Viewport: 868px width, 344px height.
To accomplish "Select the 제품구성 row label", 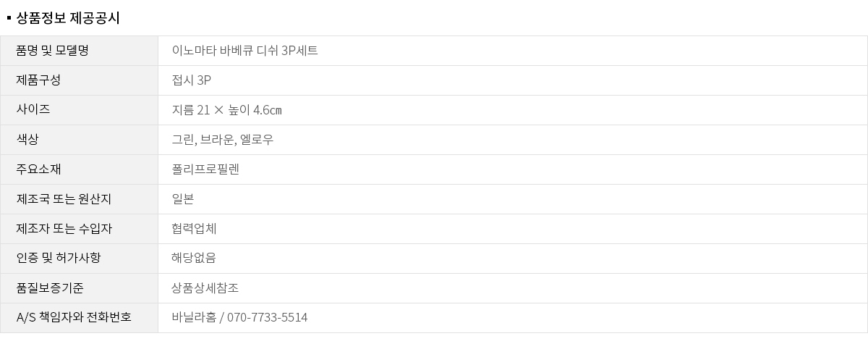I will click(38, 80).
